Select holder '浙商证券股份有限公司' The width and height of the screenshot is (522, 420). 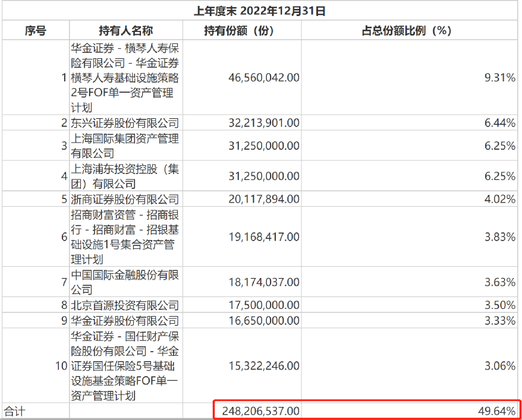pos(125,199)
